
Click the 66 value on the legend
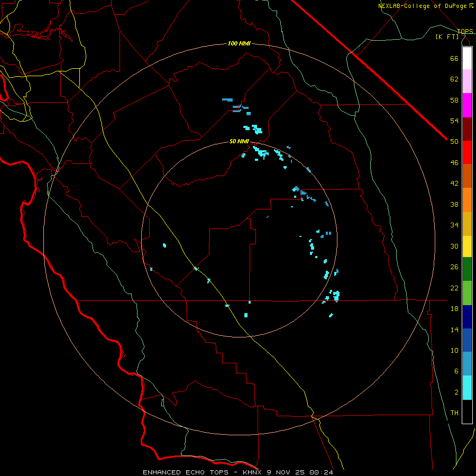454,58
